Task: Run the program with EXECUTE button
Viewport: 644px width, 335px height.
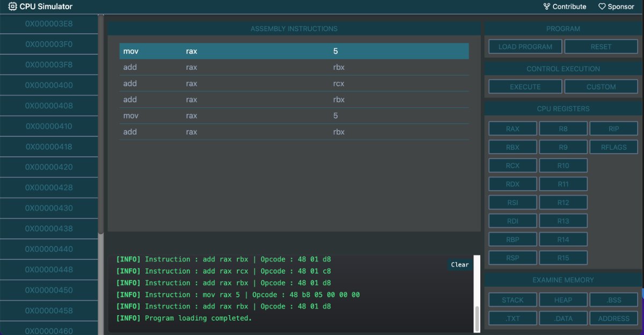Action: click(x=525, y=86)
